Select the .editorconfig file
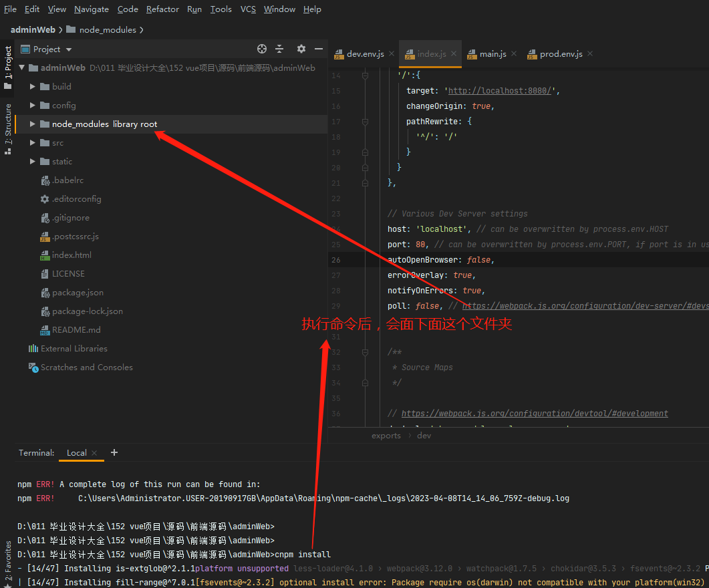Image resolution: width=709 pixels, height=588 pixels. point(71,199)
